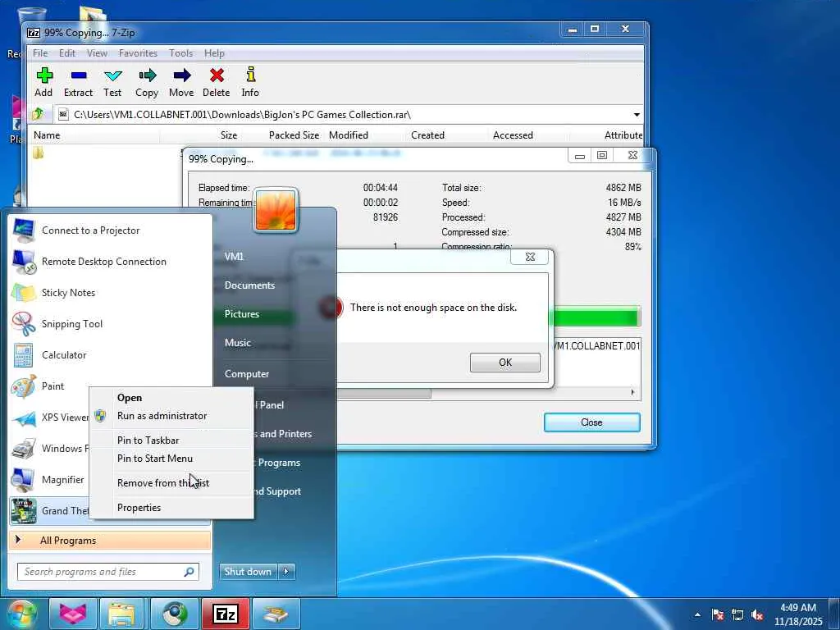The image size is (840, 630).
Task: Click the taskbar clock showing 4:49 AM
Action: 798,614
